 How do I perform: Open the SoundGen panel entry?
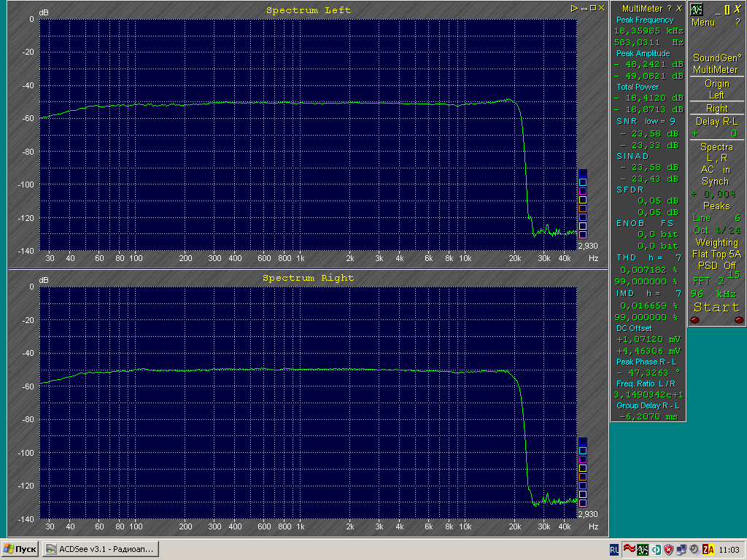pyautogui.click(x=716, y=58)
